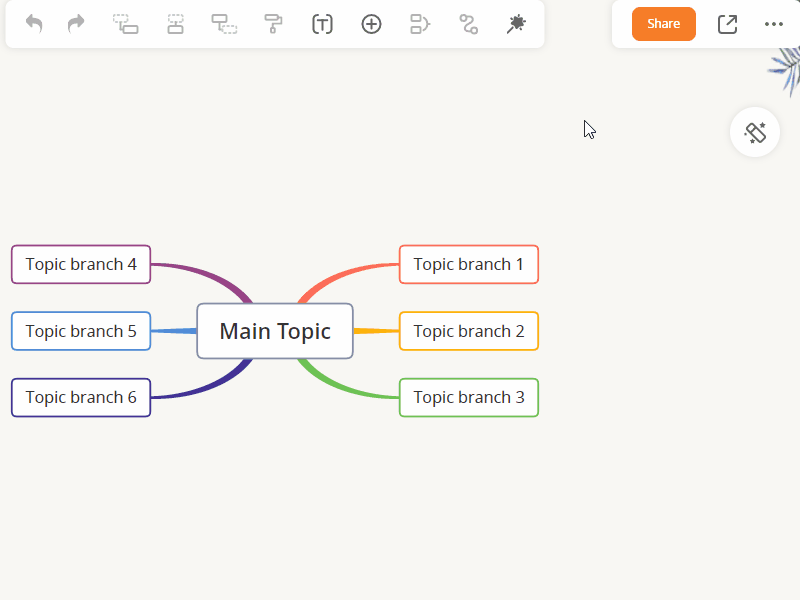Click the Topic branch 4 node
The height and width of the screenshot is (600, 800).
pyautogui.click(x=81, y=264)
